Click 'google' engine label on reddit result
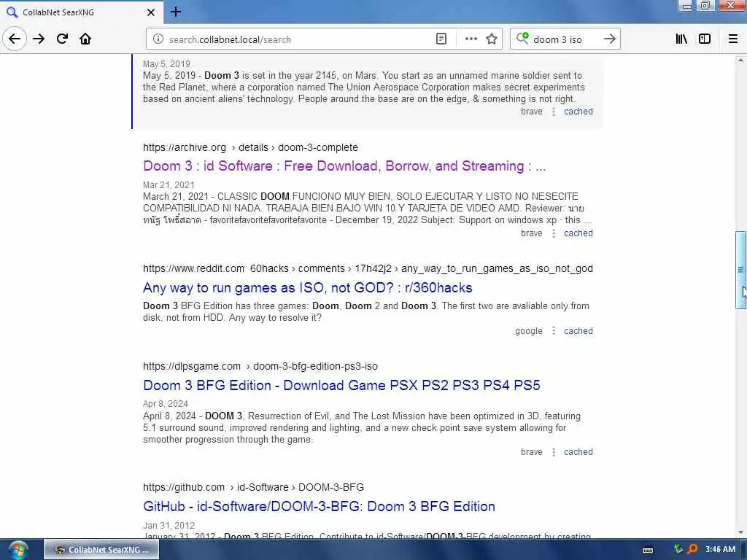Viewport: 747px width, 560px height. tap(528, 331)
